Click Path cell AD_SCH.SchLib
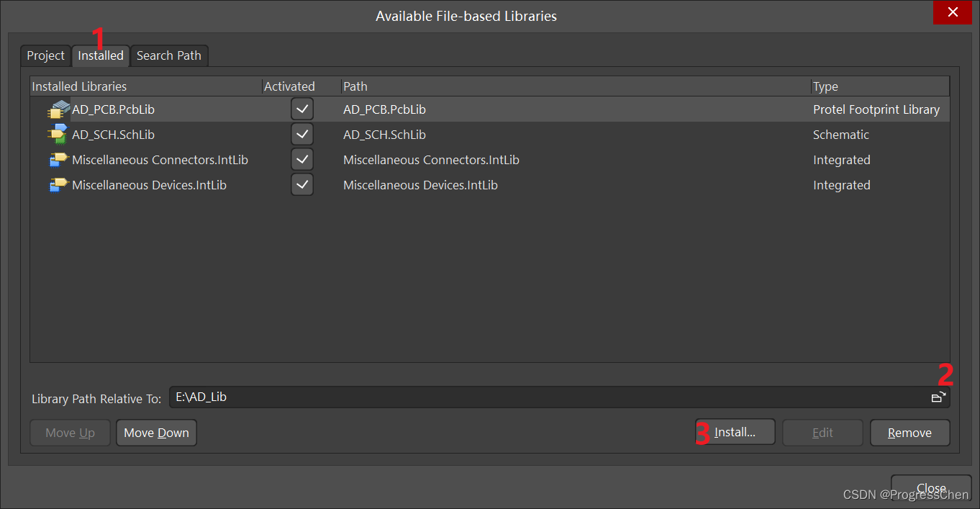Image resolution: width=980 pixels, height=509 pixels. point(384,135)
